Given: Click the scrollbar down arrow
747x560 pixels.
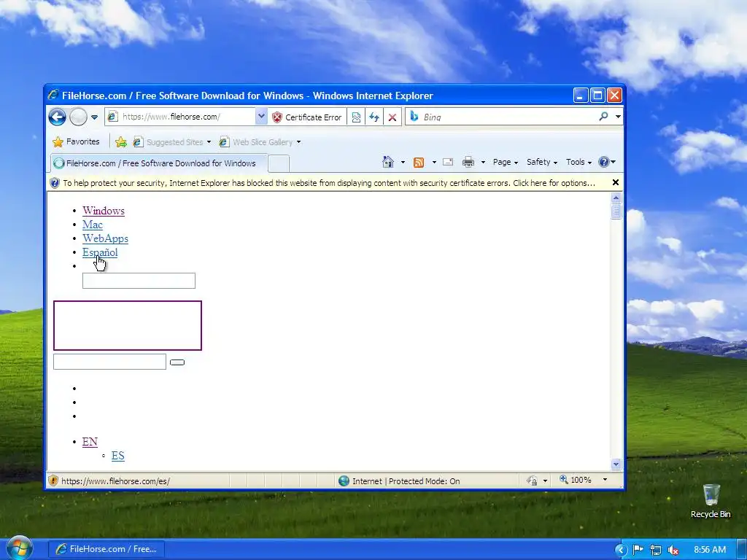Looking at the screenshot, I should coord(616,464).
